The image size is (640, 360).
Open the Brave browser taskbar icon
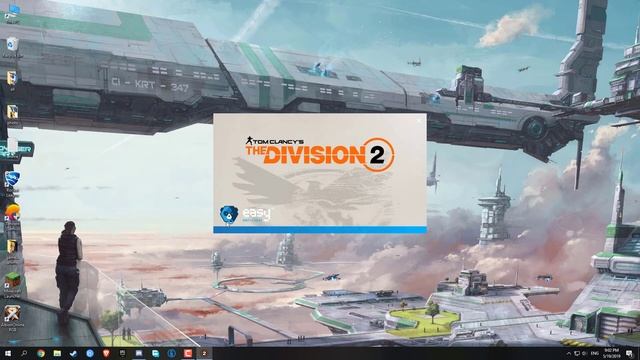106,353
